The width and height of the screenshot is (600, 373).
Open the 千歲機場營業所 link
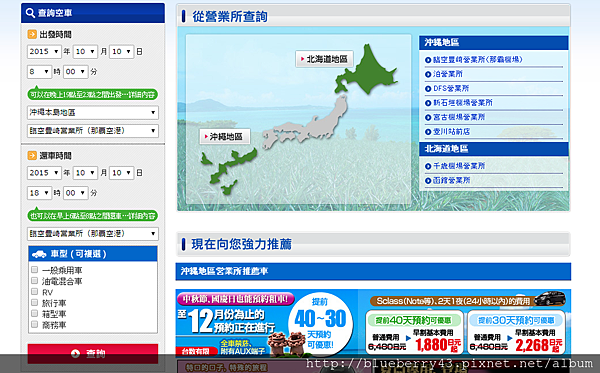[x=459, y=166]
